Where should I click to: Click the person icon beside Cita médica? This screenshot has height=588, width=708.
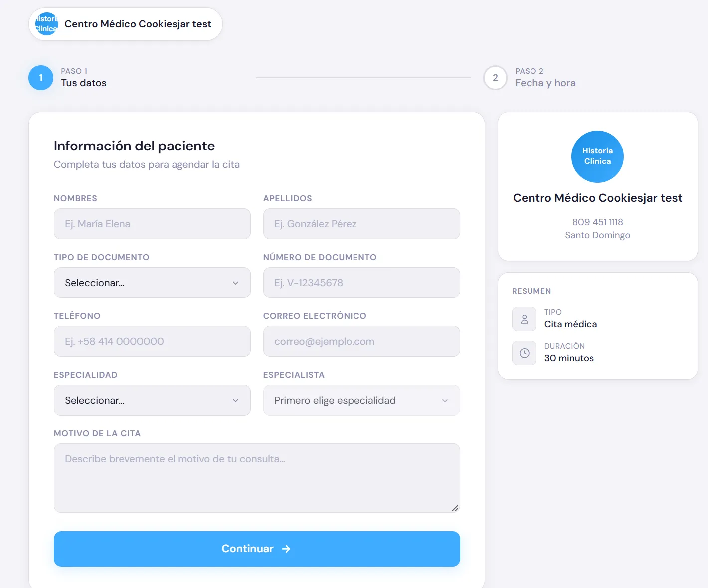tap(524, 319)
